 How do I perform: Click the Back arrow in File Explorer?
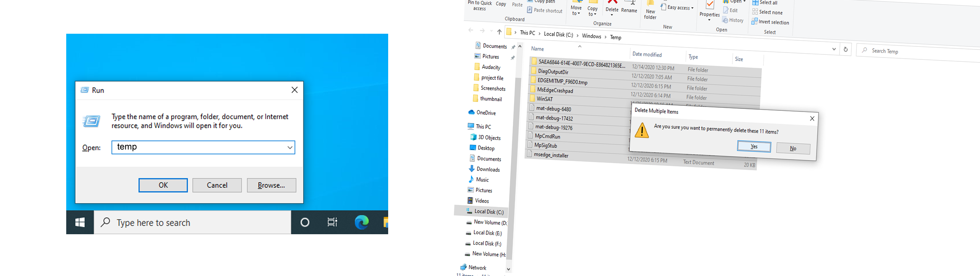[x=471, y=30]
